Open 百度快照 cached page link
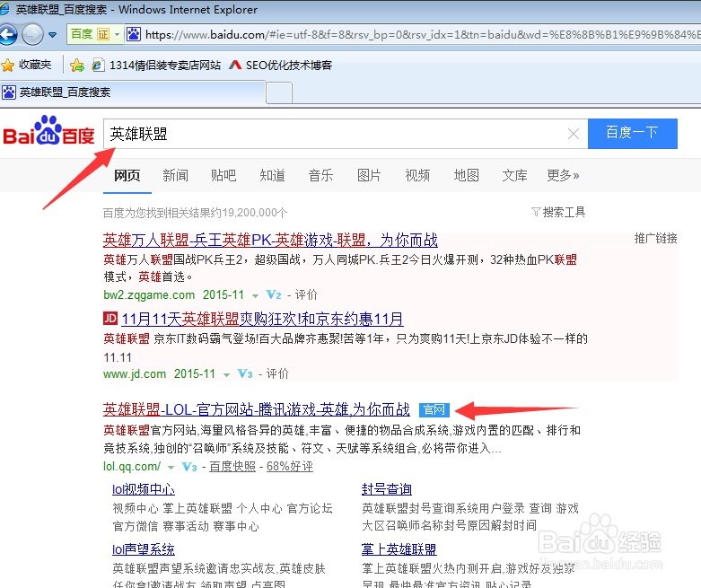 click(x=232, y=467)
